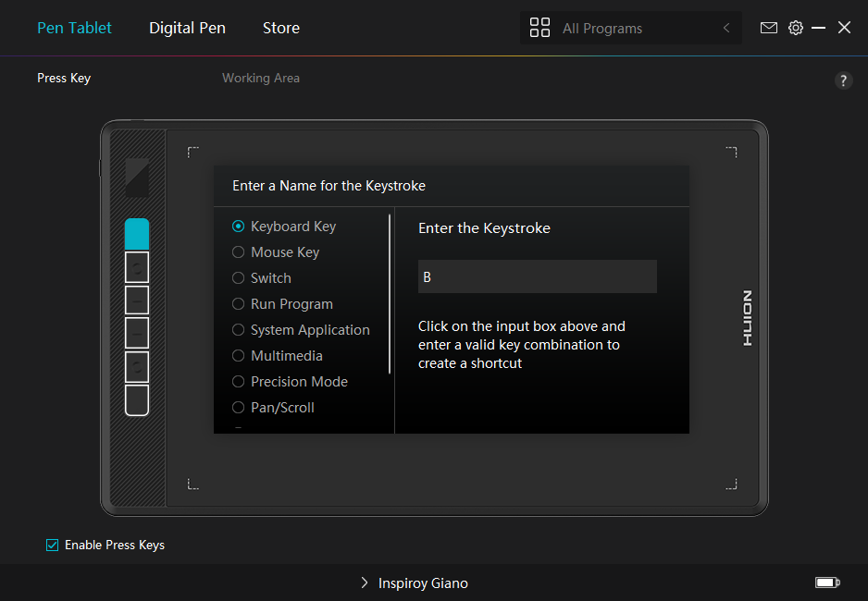
Task: Click the All Programs grid icon
Action: point(539,28)
